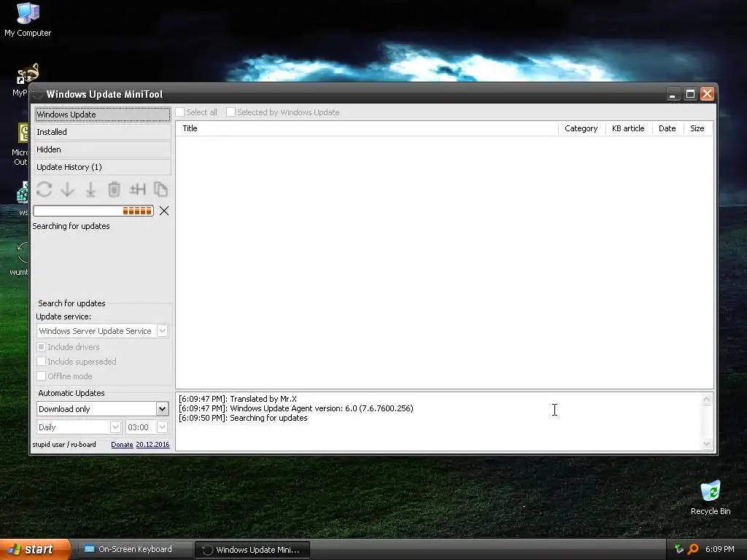Click the taskbar clock showing 6:09 PM
747x560 pixels.
point(720,549)
